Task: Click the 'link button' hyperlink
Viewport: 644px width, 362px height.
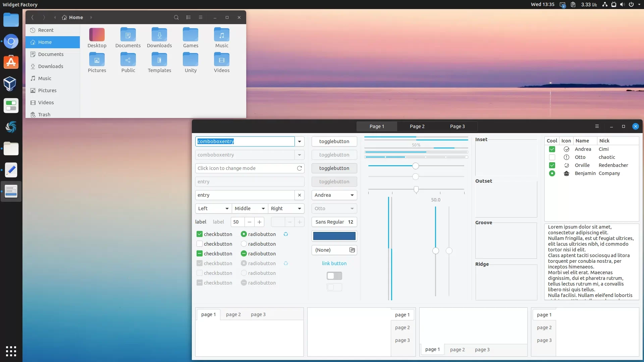Action: point(334,263)
